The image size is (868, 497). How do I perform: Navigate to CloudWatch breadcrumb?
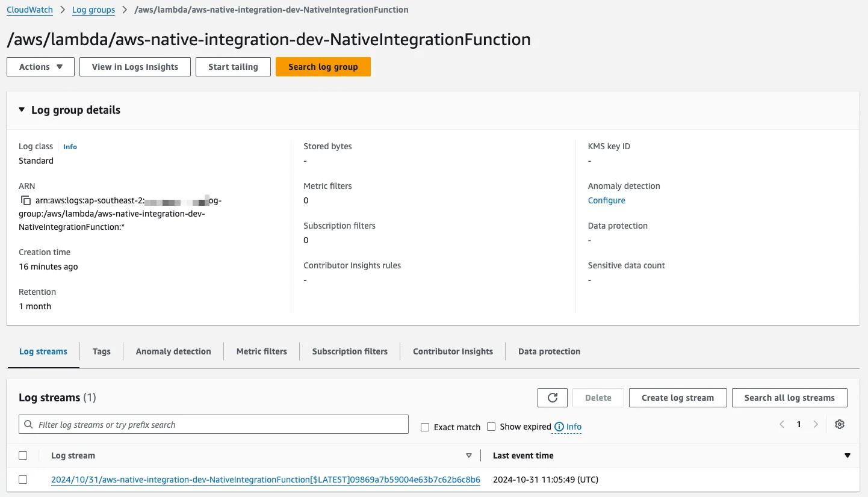click(29, 10)
